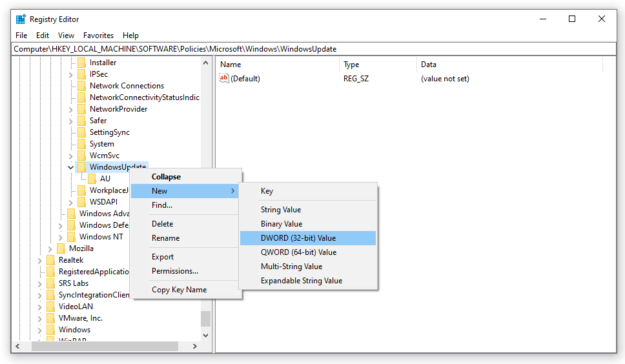Screen dimensions: 625x364
Task: Choose Copy Key Name
Action: (186, 290)
